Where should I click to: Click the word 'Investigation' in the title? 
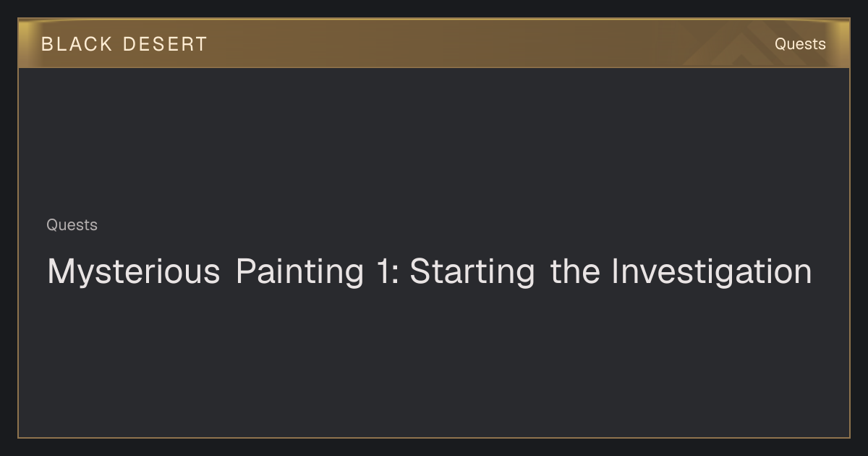coord(712,272)
